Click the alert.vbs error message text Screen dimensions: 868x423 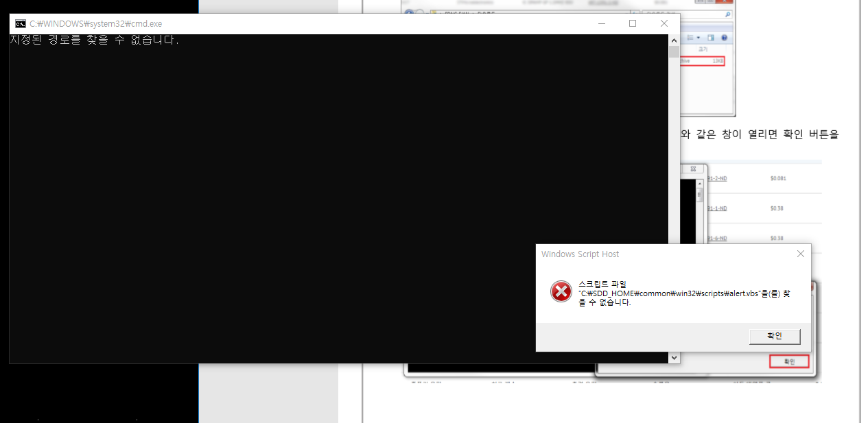click(x=683, y=293)
